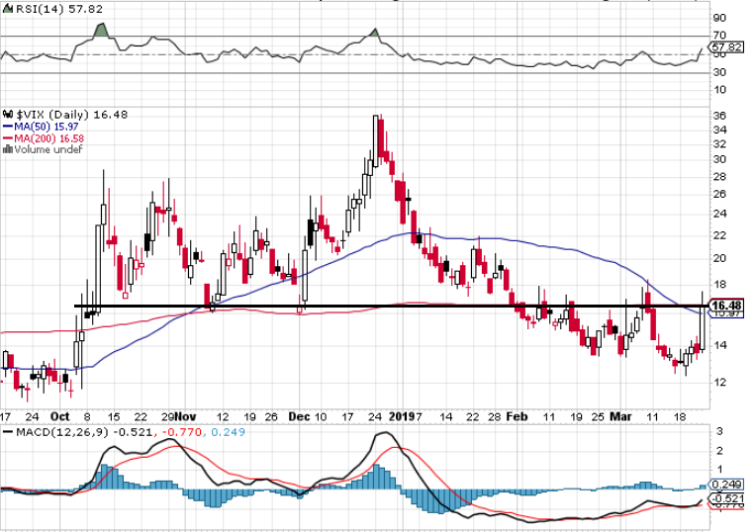Click the Nov label on date axis
The image size is (756, 532).
(188, 417)
